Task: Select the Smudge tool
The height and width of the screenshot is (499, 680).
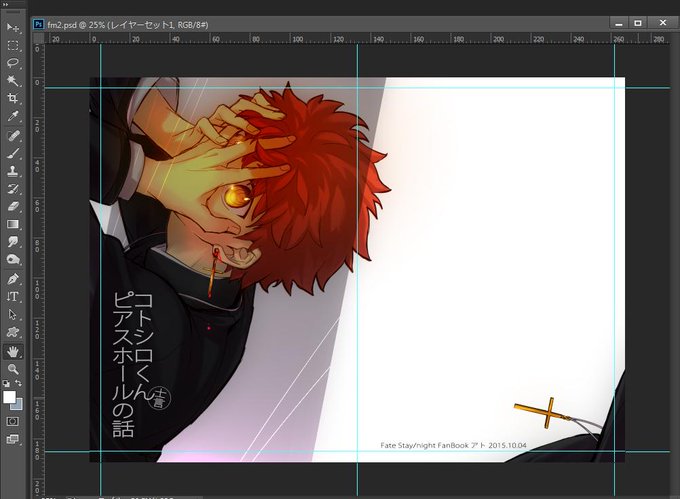Action: click(13, 242)
